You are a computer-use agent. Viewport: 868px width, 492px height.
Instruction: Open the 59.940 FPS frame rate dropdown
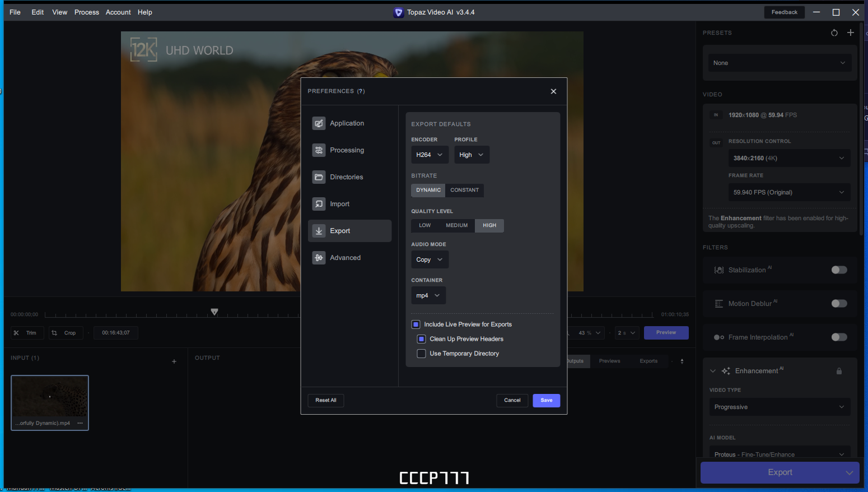point(789,192)
